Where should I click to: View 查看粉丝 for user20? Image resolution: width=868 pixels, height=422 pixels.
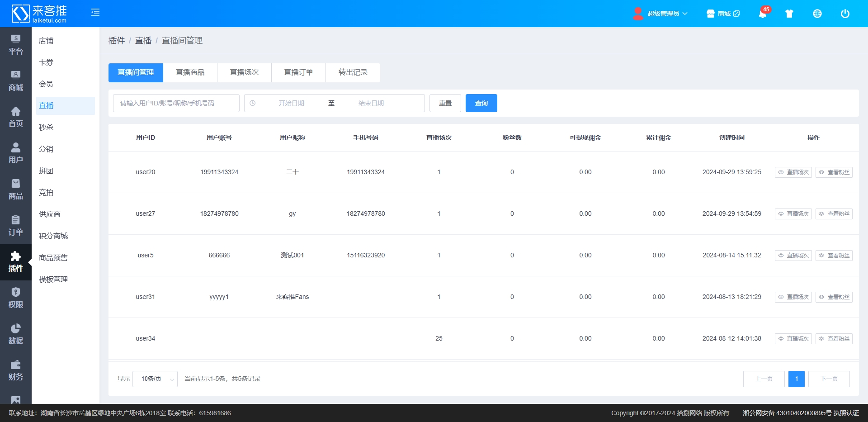(834, 172)
